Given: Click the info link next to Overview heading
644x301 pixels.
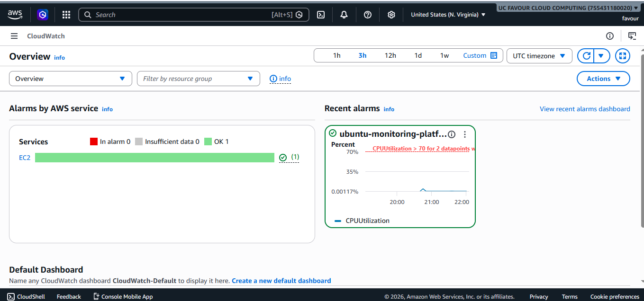Looking at the screenshot, I should [59, 58].
